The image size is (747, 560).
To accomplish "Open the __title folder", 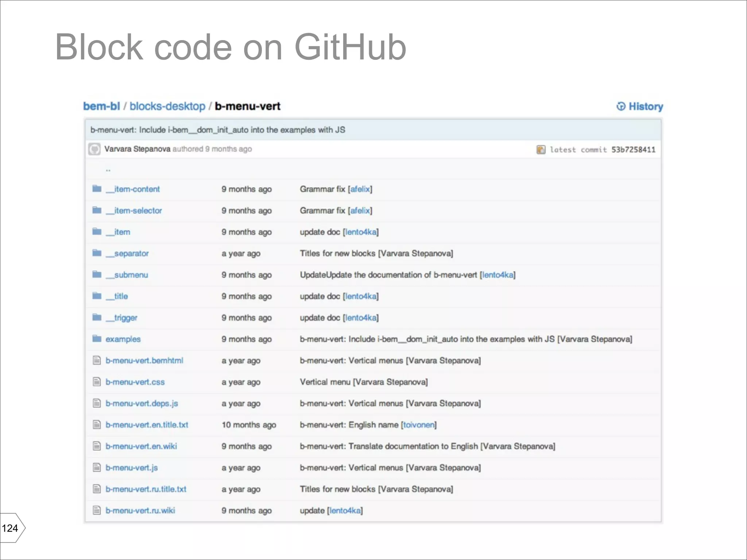I will click(117, 296).
